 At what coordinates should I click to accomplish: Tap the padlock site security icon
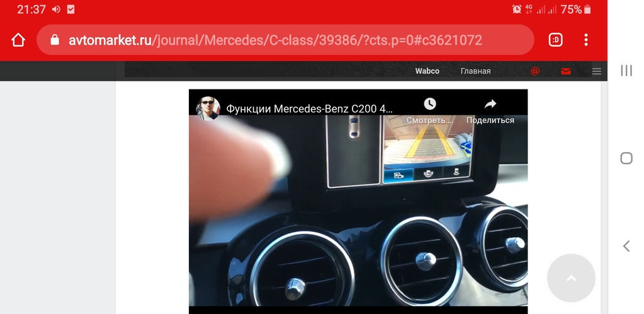(55, 40)
